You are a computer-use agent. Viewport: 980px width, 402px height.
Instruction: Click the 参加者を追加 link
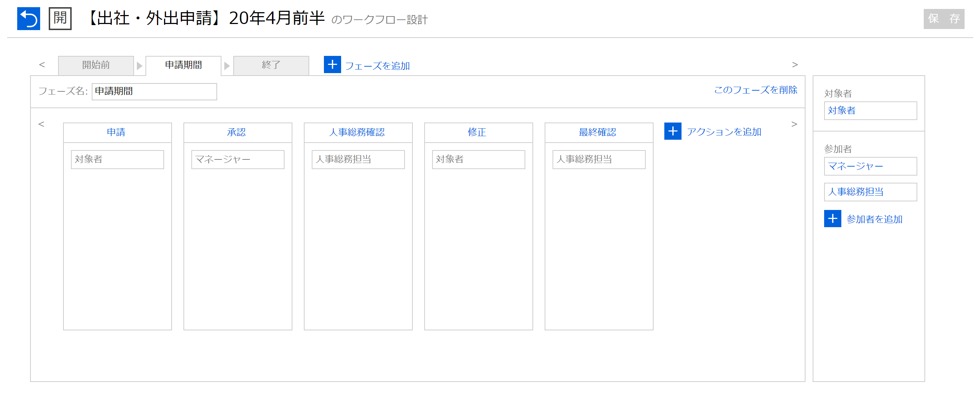(874, 219)
